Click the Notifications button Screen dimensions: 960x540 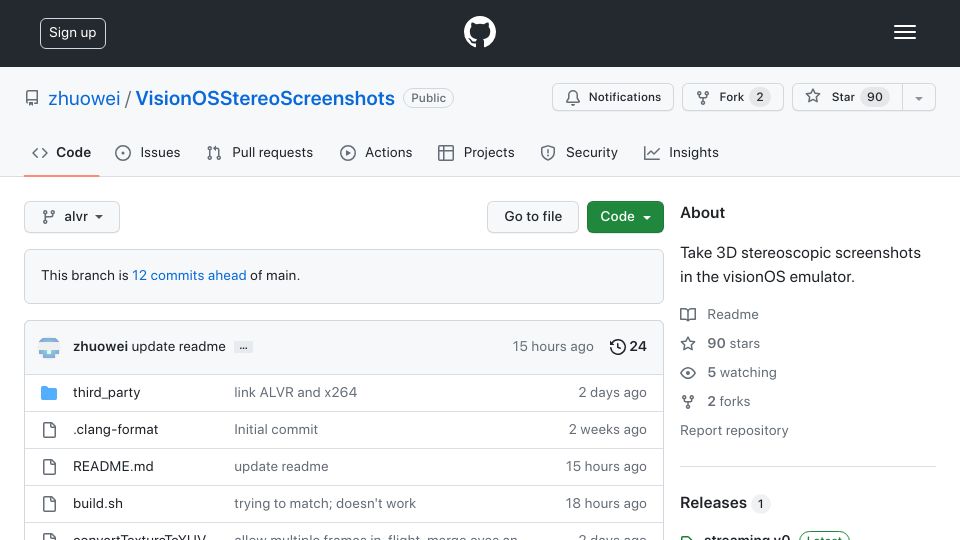tap(613, 97)
